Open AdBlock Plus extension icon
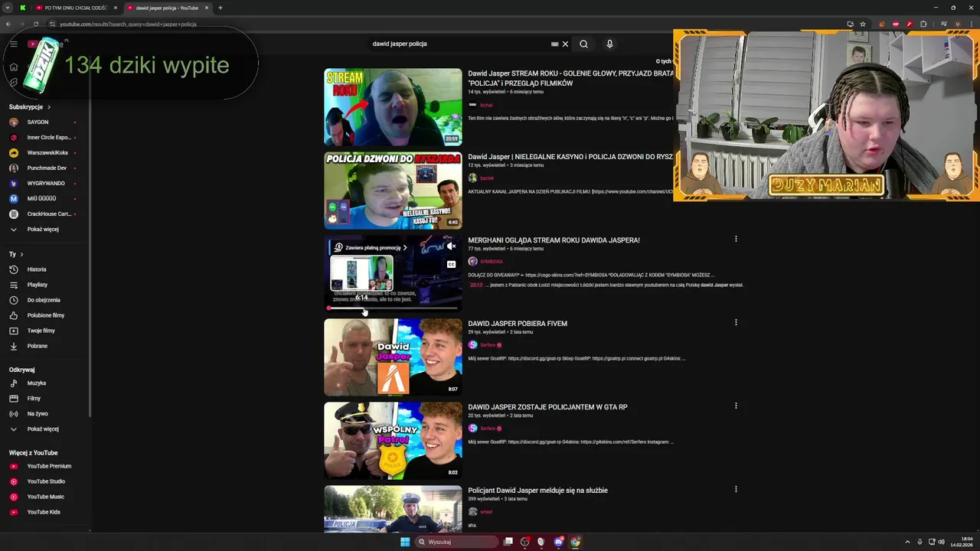This screenshot has height=551, width=980. coord(895,24)
